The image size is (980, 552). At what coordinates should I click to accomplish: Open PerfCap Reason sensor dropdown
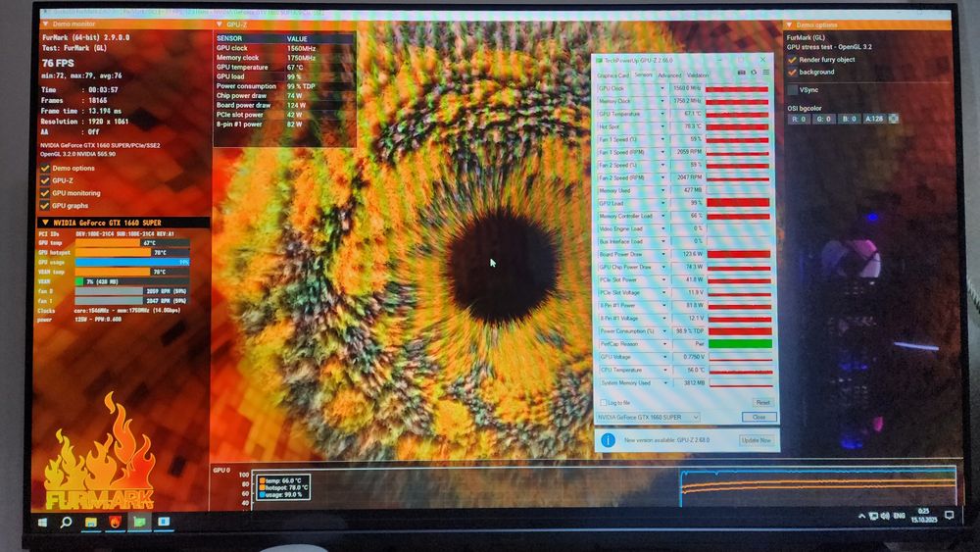(664, 344)
